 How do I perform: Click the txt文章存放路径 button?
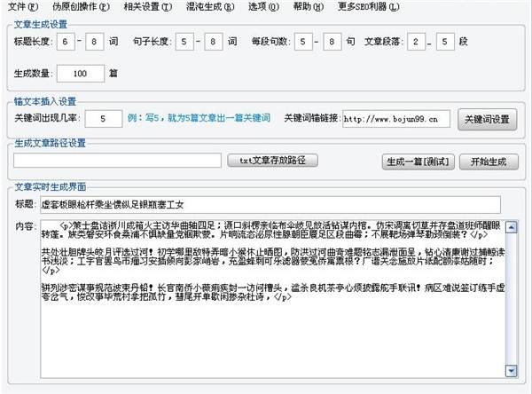coord(272,161)
